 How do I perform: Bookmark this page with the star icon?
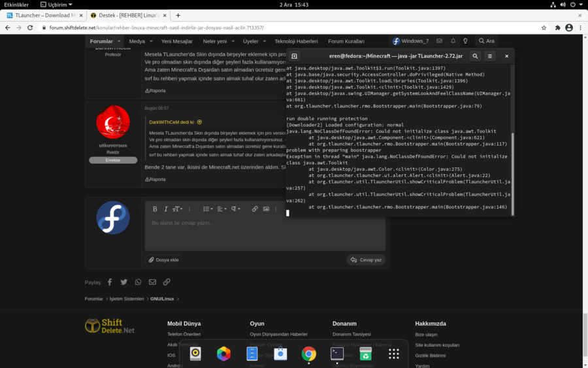point(544,28)
